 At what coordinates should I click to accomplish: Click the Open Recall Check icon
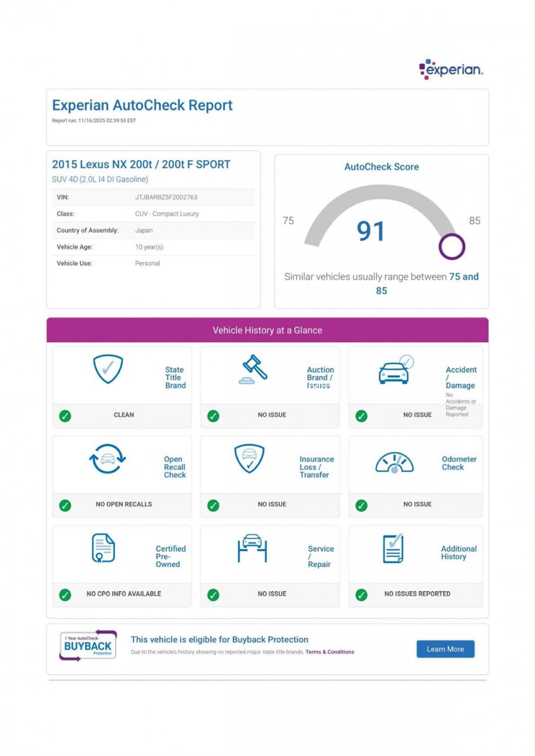tap(107, 459)
